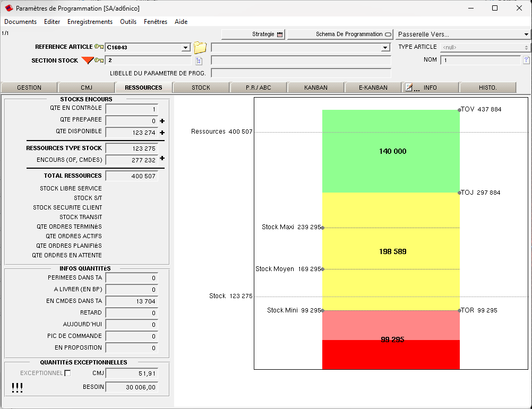The height and width of the screenshot is (409, 532).
Task: Toggle the EXCEPTIONNEL checkbox
Action: (67, 373)
